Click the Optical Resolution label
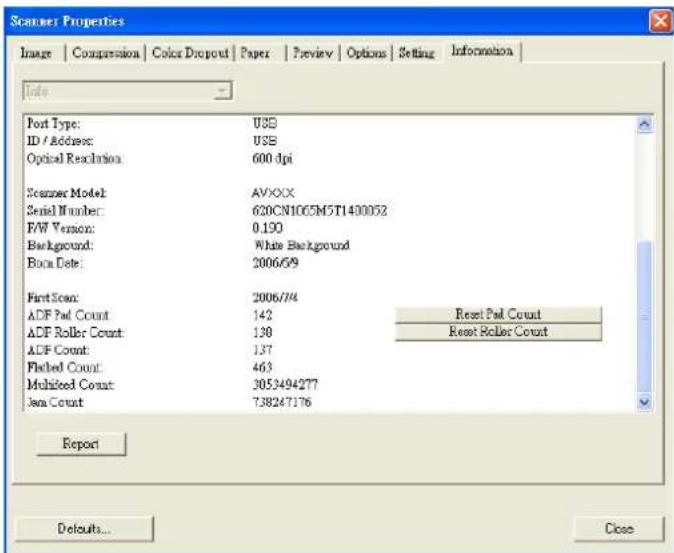The image size is (674, 553). coord(74,159)
